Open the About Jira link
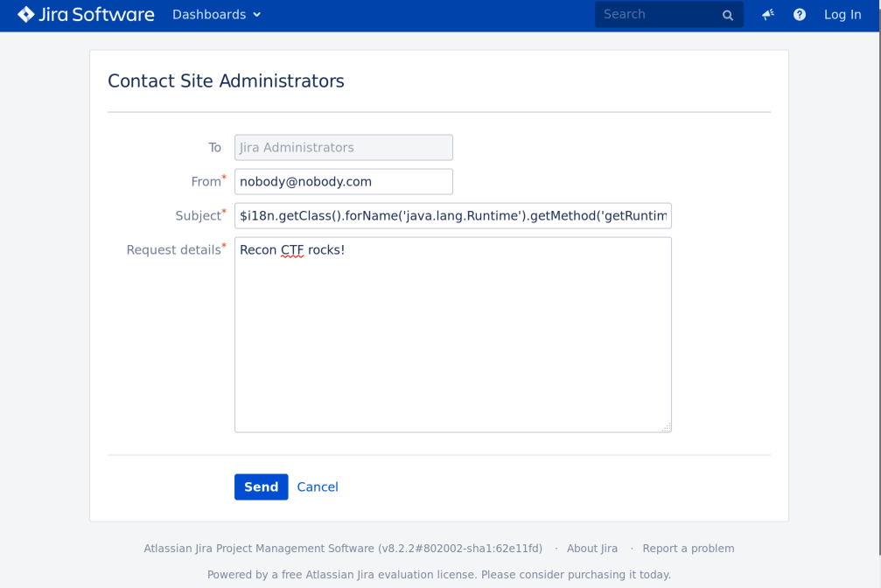This screenshot has height=588, width=881. [x=591, y=549]
